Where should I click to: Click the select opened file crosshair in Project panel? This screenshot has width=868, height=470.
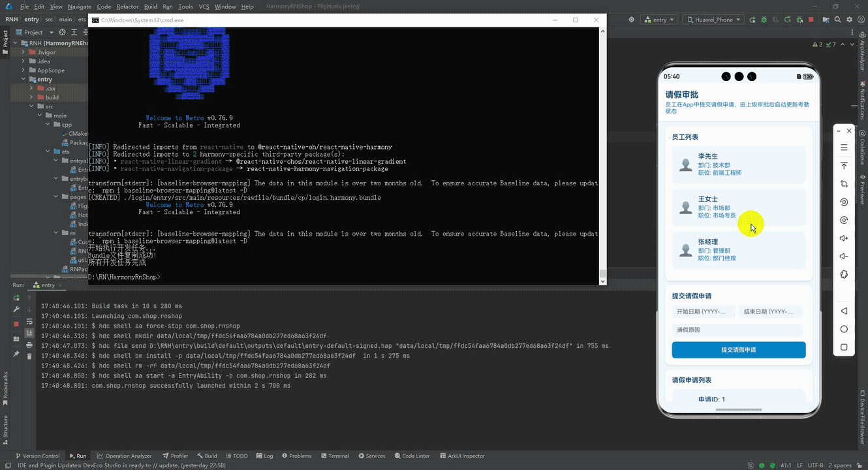(x=63, y=32)
